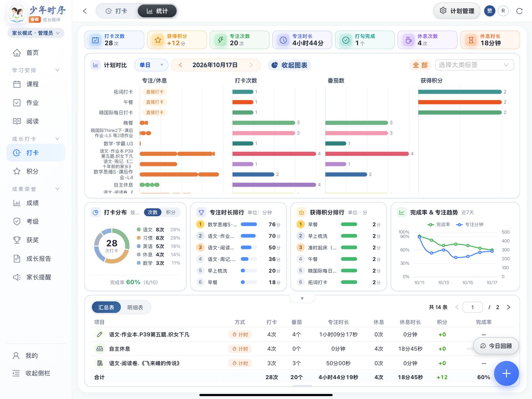Select 明细表 tab
Image resolution: width=532 pixels, height=399 pixels.
135,307
